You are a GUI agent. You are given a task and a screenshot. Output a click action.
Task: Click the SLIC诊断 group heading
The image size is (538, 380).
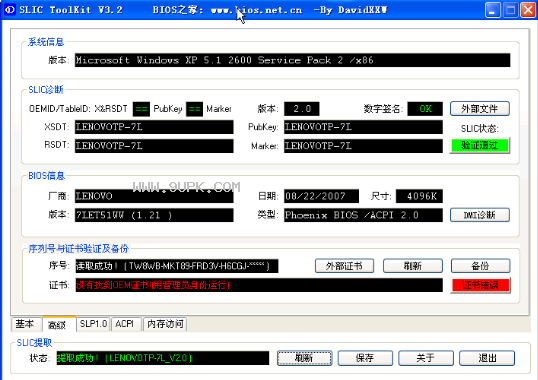point(46,90)
